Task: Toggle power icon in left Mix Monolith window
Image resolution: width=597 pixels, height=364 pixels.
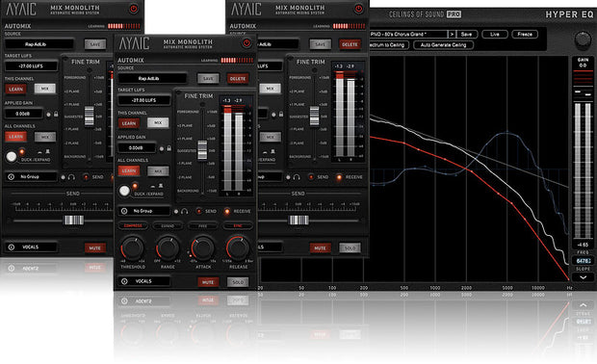Action: point(133,9)
